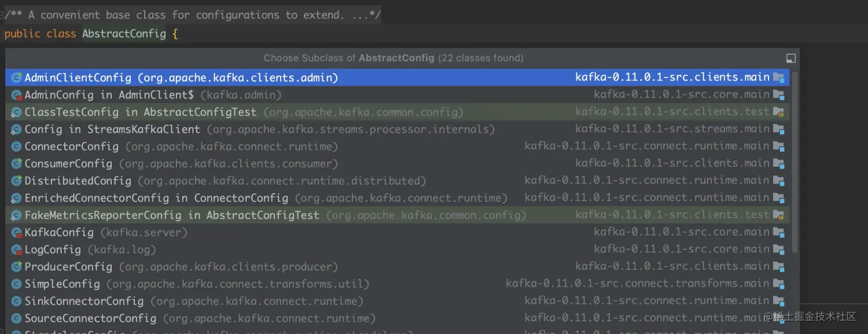Click test module icon in FakeMetricsReporterConfig row
This screenshot has height=334, width=868.
pos(779,215)
